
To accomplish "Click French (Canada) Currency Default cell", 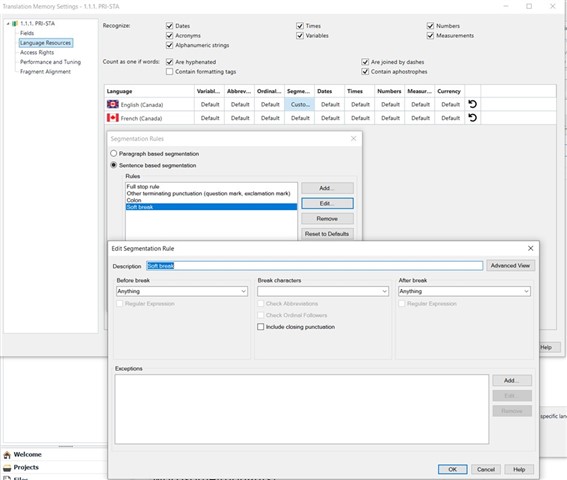I will [450, 118].
